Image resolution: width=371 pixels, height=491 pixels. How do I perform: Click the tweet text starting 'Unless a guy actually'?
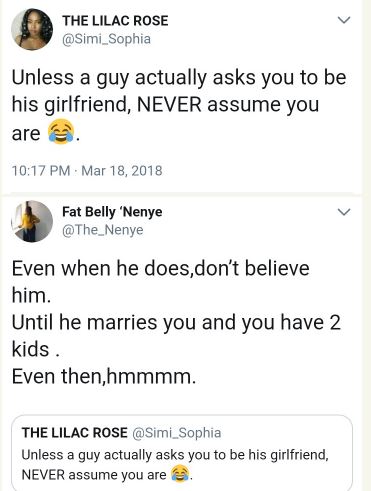click(179, 105)
